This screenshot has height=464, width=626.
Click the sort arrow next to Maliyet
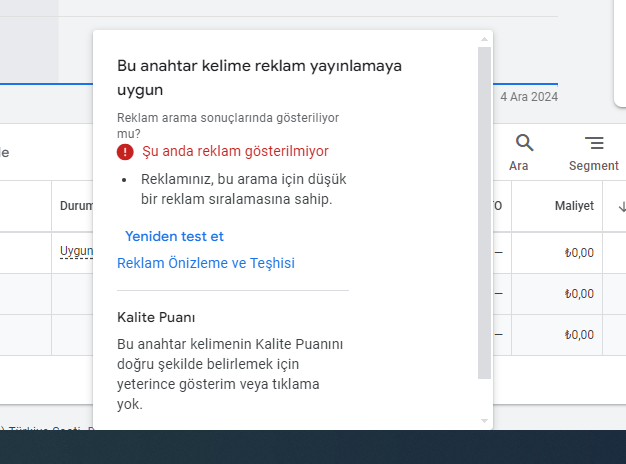pyautogui.click(x=622, y=206)
